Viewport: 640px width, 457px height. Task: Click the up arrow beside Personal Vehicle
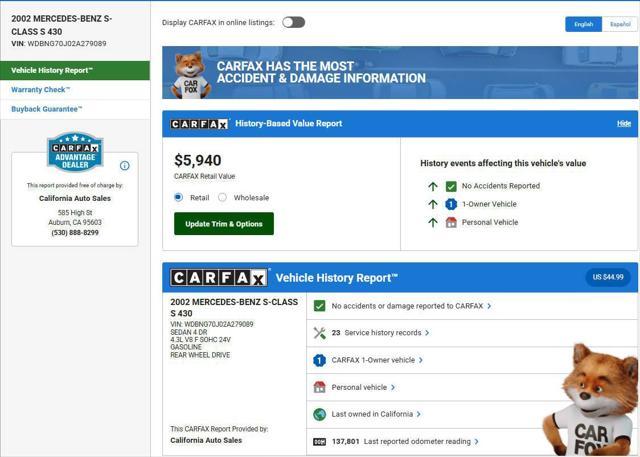point(433,222)
